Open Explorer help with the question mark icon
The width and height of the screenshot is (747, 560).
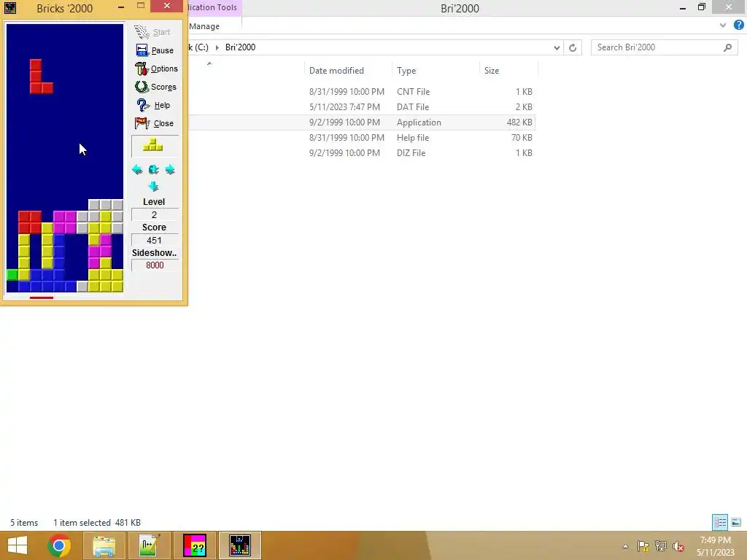point(738,26)
